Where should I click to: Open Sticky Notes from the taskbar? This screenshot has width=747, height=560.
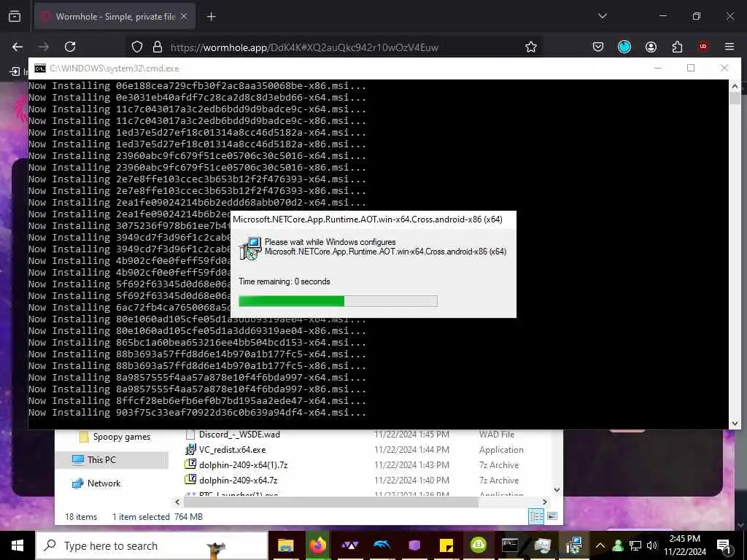(x=446, y=545)
